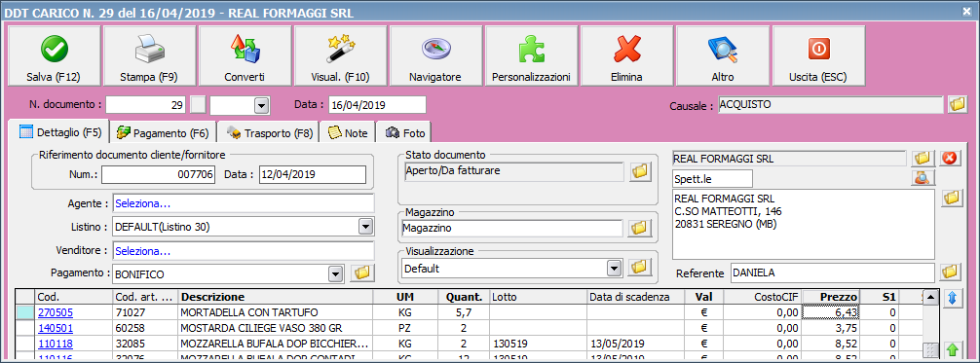Open folder icon beside the address box
Image resolution: width=980 pixels, height=363 pixels.
point(951,199)
